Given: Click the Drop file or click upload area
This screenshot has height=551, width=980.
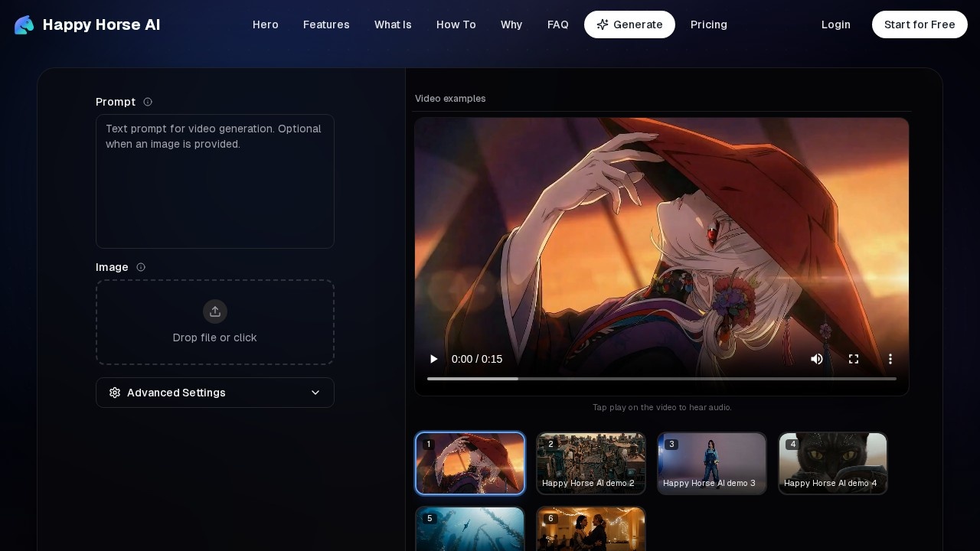Looking at the screenshot, I should click(x=215, y=322).
